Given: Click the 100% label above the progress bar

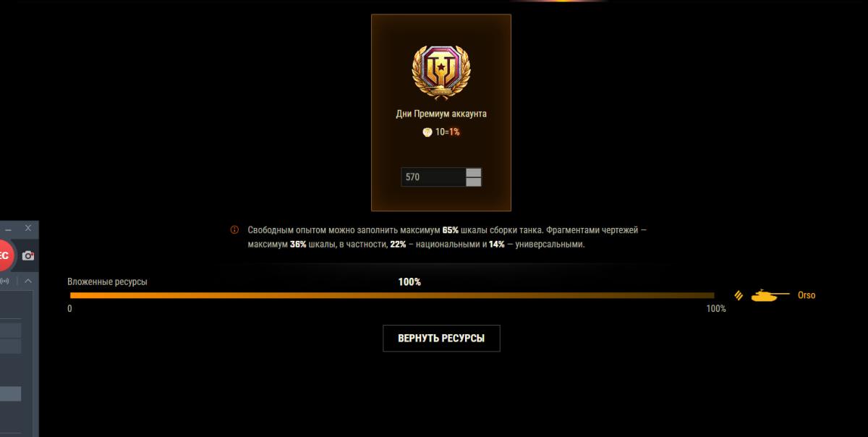Looking at the screenshot, I should tap(409, 281).
